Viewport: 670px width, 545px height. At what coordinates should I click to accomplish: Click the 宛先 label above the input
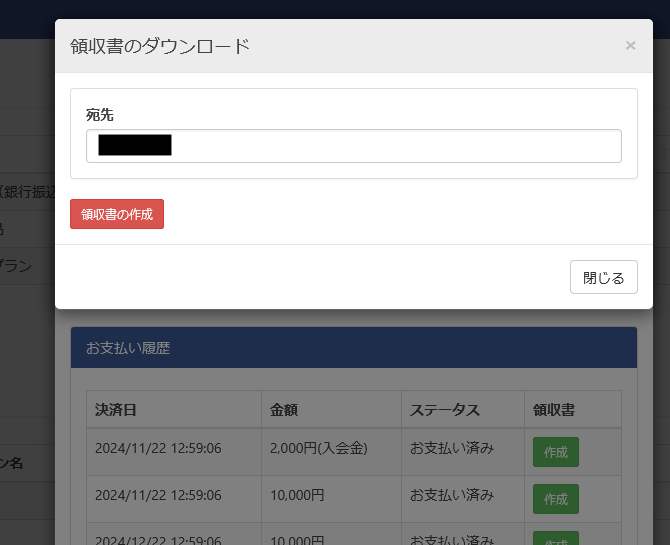tap(100, 115)
